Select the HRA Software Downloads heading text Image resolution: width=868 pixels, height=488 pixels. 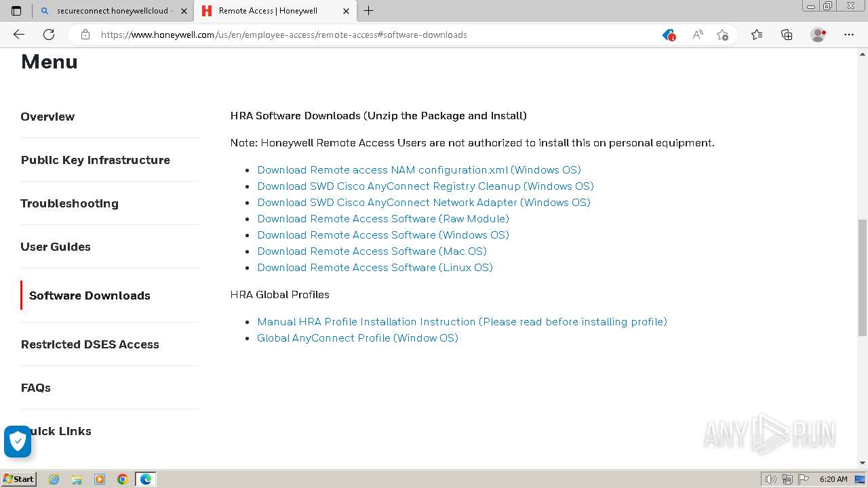pos(378,116)
